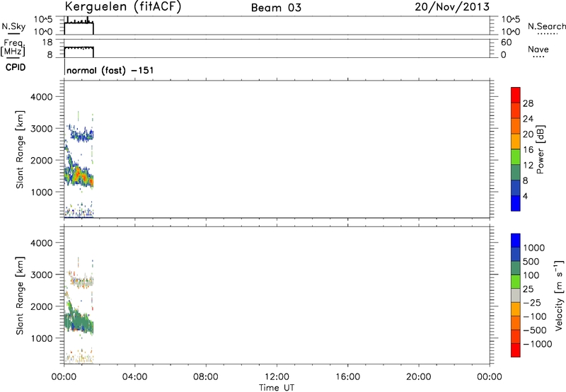Click the -500 label on Velocity colorbar
Viewport: 566px width, 392px height.
coord(534,330)
